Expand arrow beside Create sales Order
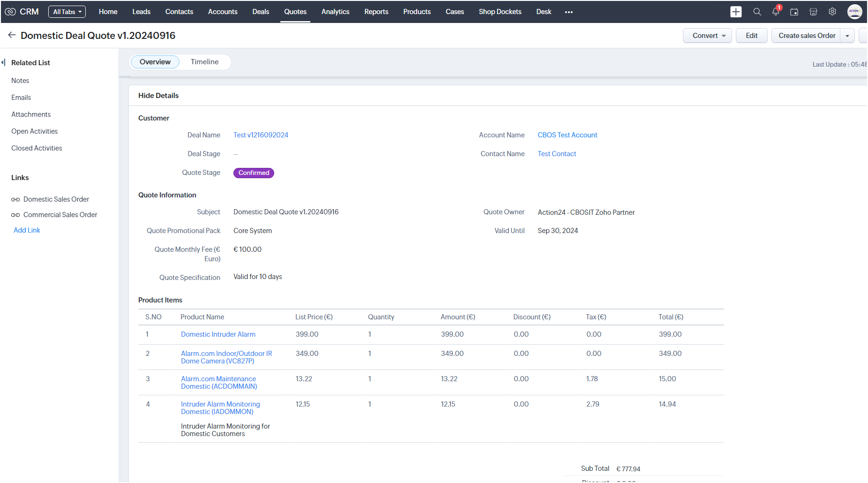The height and width of the screenshot is (483, 868). point(847,36)
